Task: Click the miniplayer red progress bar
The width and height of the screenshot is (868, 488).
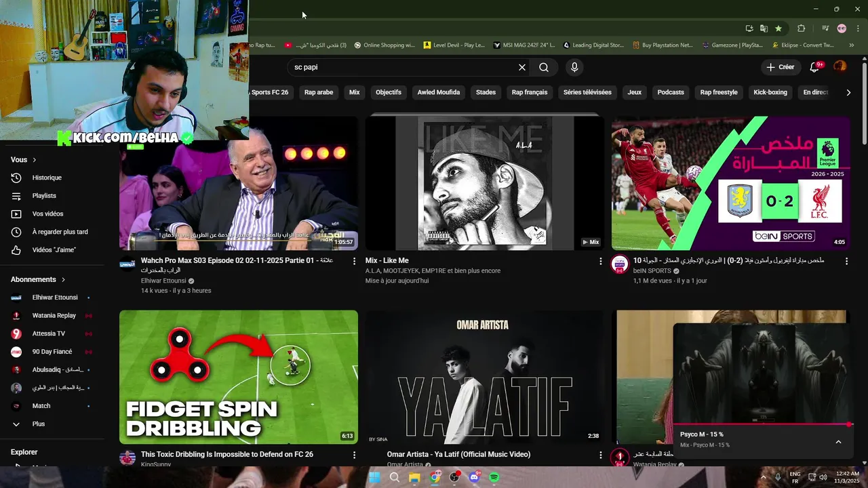Action: click(762, 424)
